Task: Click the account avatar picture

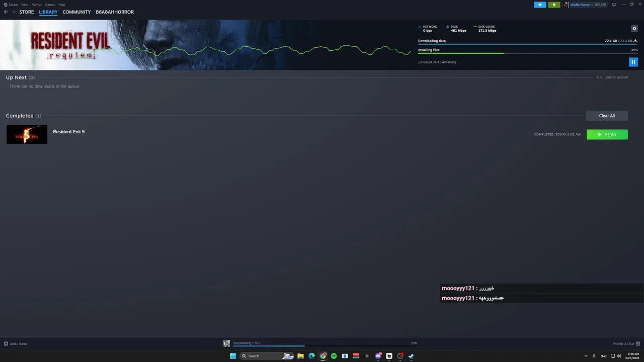Action: (x=566, y=5)
